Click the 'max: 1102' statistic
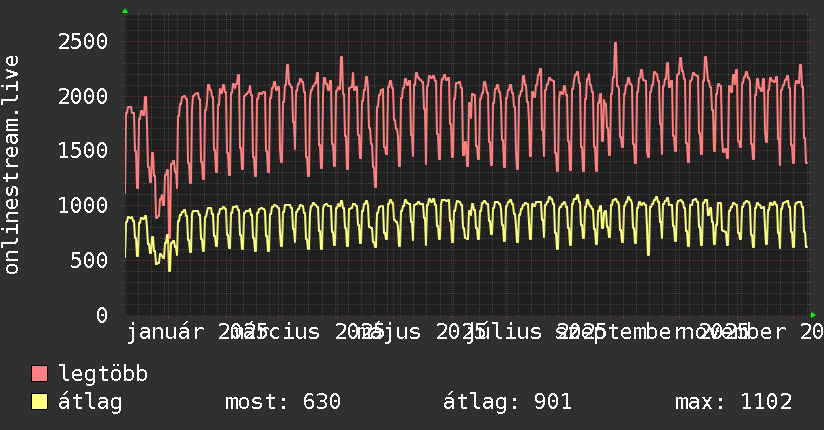The height and width of the screenshot is (430, 824). pos(734,402)
